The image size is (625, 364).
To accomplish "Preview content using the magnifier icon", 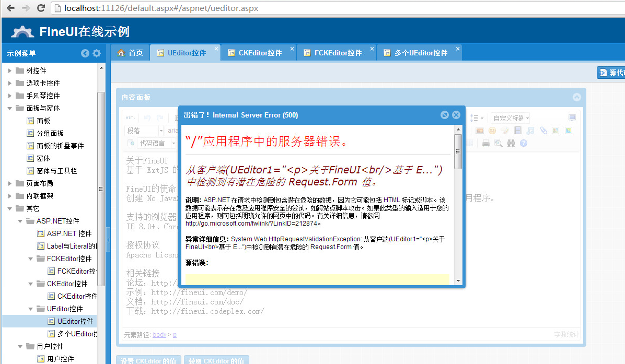I will pyautogui.click(x=498, y=144).
